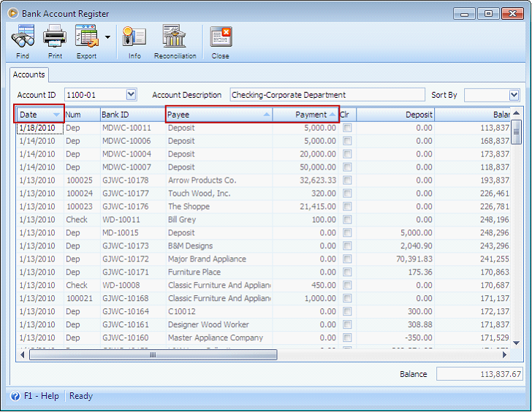532x412 pixels.
Task: Click the horizontal scrollbar right arrow
Action: 504,355
